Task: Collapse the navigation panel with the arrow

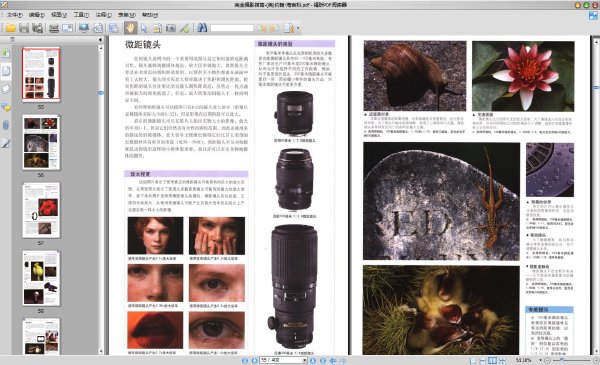Action: [x=100, y=40]
